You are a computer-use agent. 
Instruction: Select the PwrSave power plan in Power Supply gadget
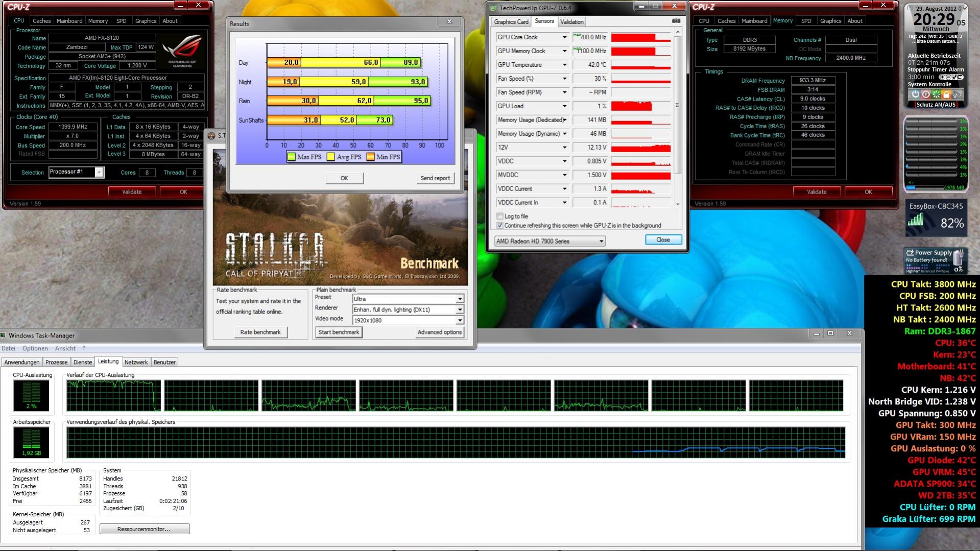[942, 271]
